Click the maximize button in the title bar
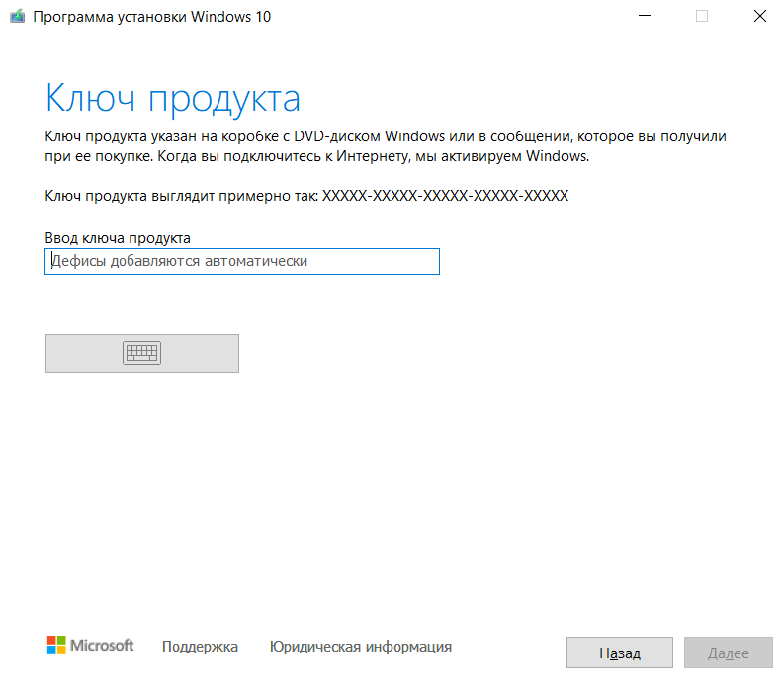Screen dimensions: 784x697 702,16
